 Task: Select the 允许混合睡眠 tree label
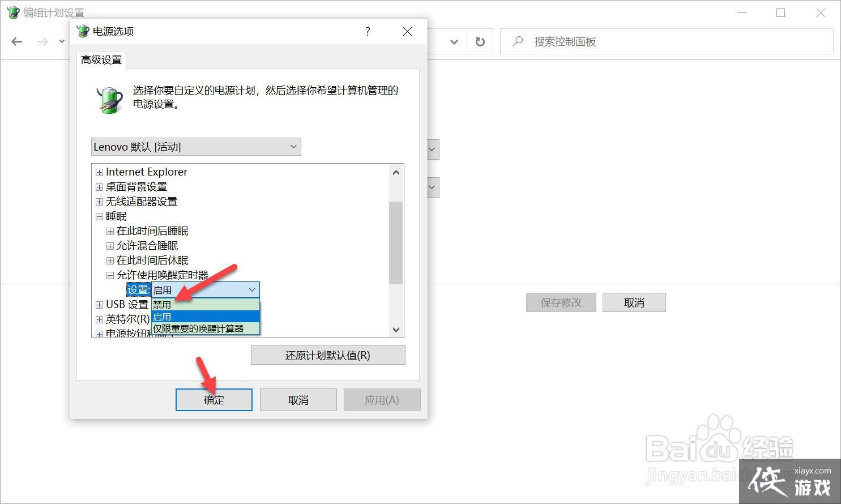pos(147,246)
